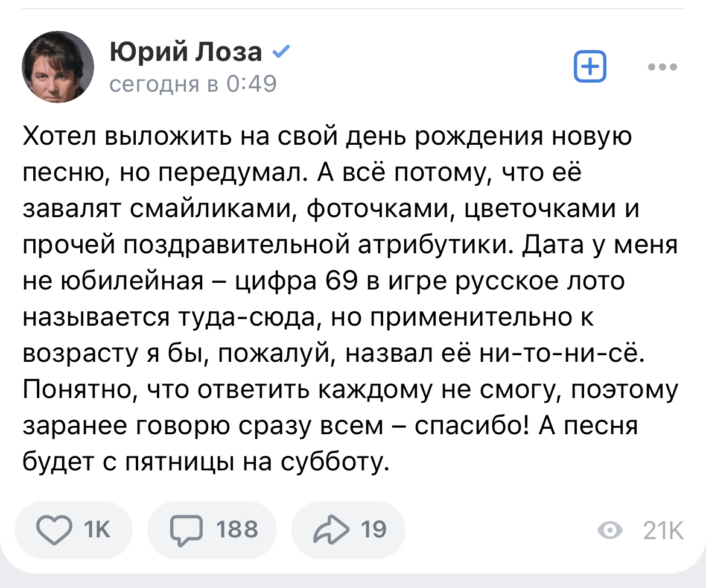Click the 19 shares count

(373, 529)
